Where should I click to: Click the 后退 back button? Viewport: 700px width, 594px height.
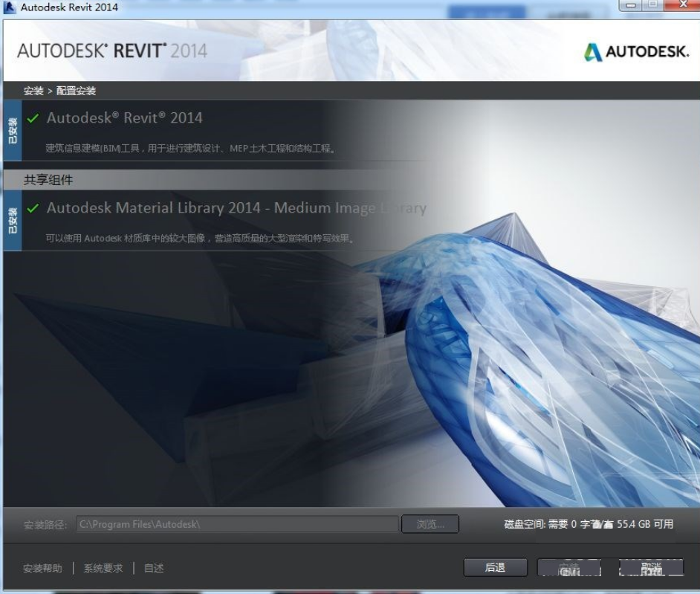[496, 568]
